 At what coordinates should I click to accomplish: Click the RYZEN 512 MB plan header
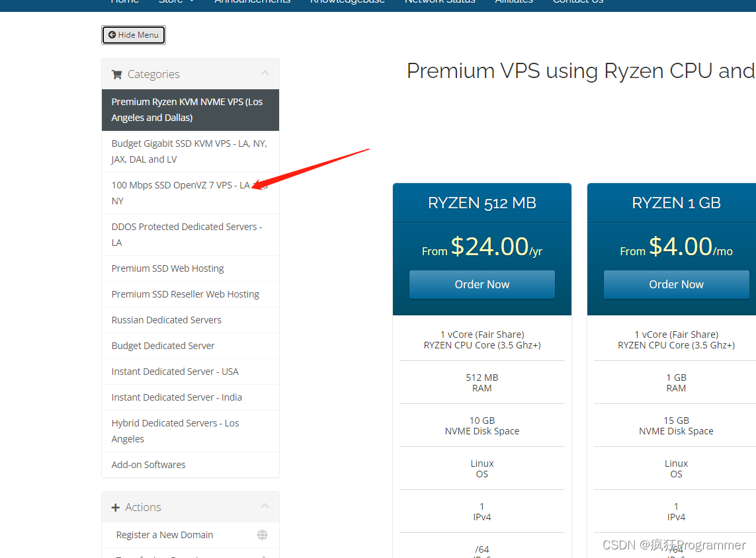[x=482, y=203]
